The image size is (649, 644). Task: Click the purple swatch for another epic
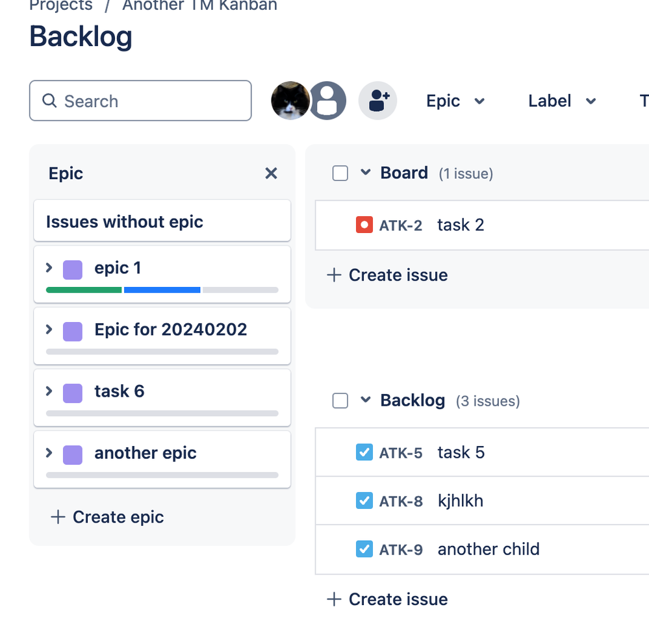pos(72,454)
